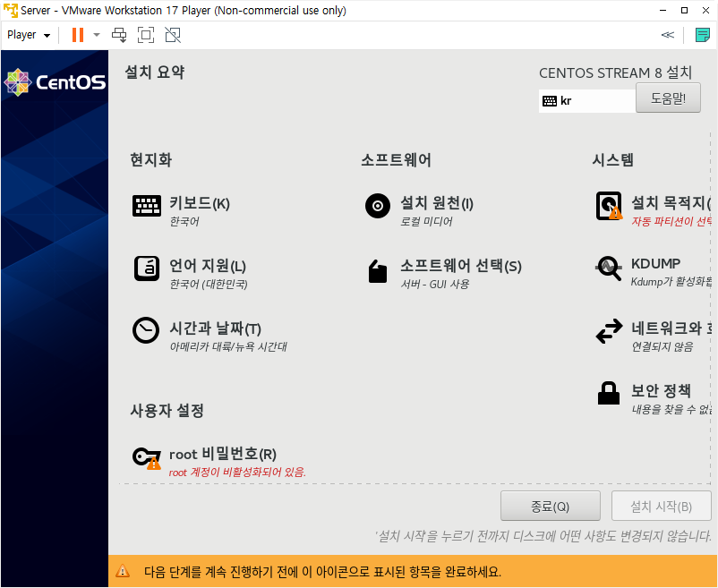This screenshot has height=588, width=718.
Task: Click the 아메리카 대륙/뉴욕 시간대 status text
Action: (228, 347)
